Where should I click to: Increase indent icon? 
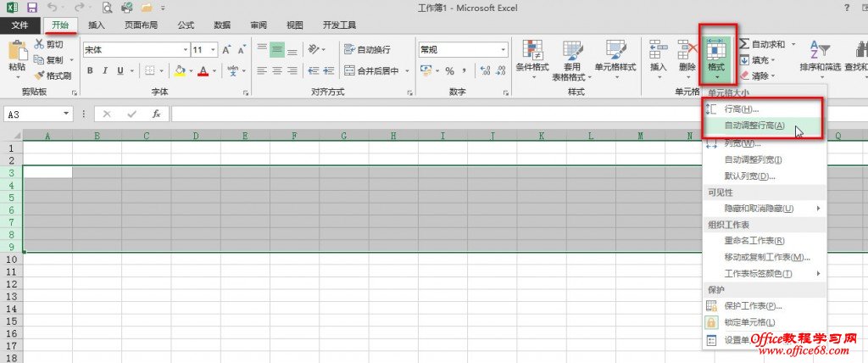[330, 71]
